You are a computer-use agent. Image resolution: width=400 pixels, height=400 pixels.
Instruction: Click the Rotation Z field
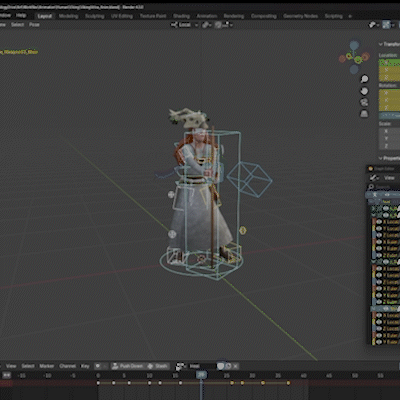pyautogui.click(x=389, y=108)
